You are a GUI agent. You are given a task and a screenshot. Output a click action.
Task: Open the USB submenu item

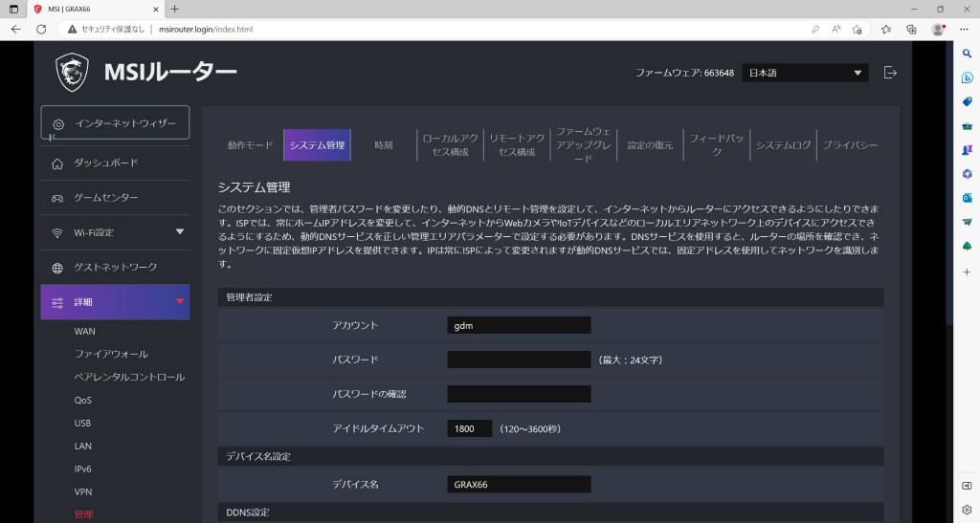82,424
